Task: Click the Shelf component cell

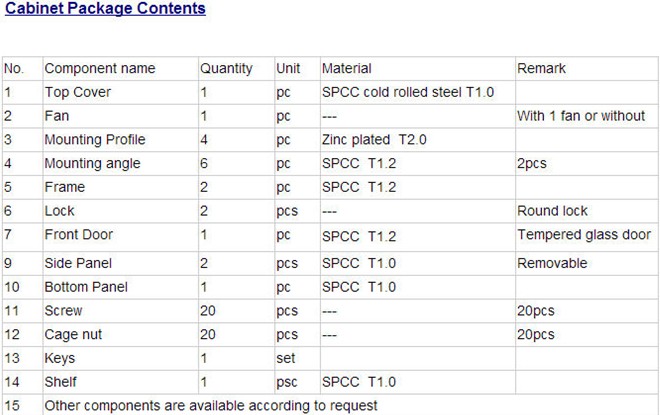Action: pyautogui.click(x=61, y=382)
